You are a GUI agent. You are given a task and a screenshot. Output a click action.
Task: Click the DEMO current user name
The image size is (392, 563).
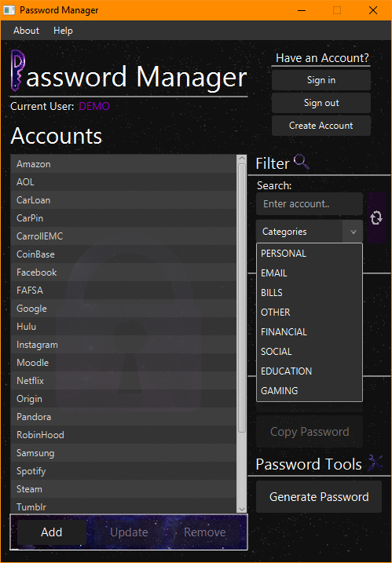94,106
